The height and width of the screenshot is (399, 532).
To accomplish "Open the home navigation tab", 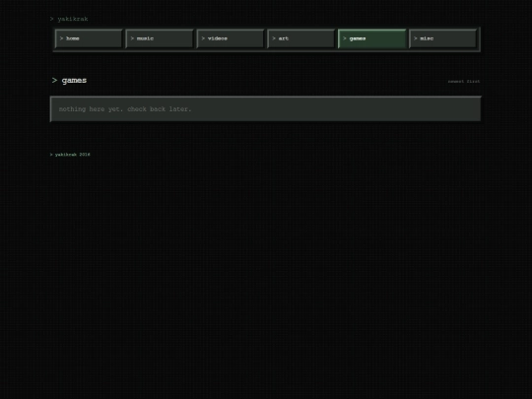I will [89, 38].
